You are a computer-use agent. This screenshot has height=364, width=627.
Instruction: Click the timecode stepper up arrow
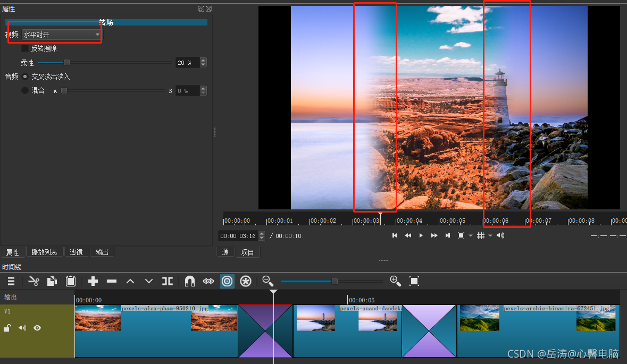tap(262, 233)
